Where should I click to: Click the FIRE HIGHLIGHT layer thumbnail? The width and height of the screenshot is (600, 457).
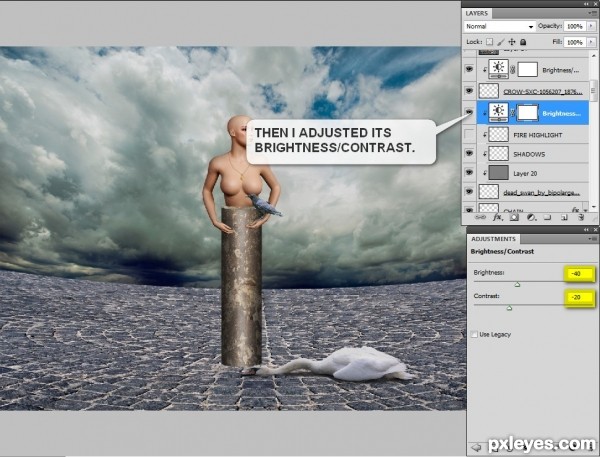click(x=499, y=134)
